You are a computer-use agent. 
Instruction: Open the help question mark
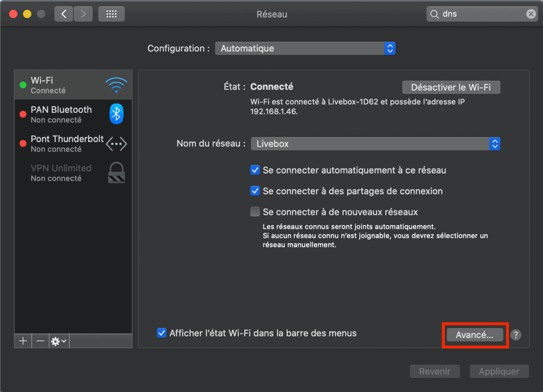coord(515,335)
